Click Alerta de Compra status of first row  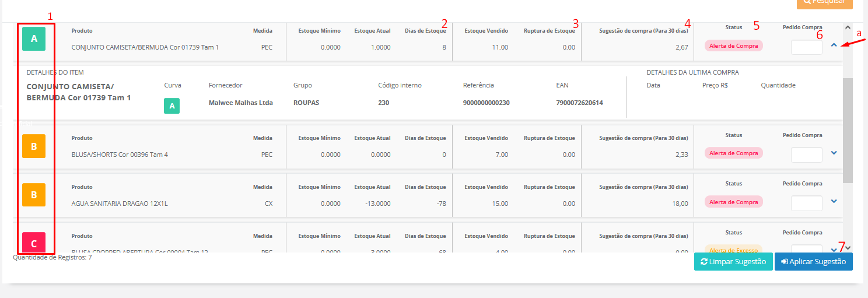tap(733, 45)
